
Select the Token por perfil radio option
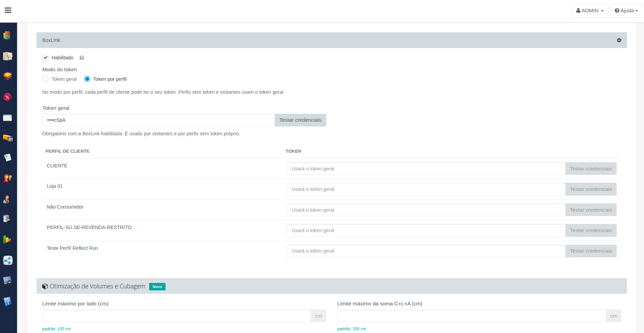87,79
